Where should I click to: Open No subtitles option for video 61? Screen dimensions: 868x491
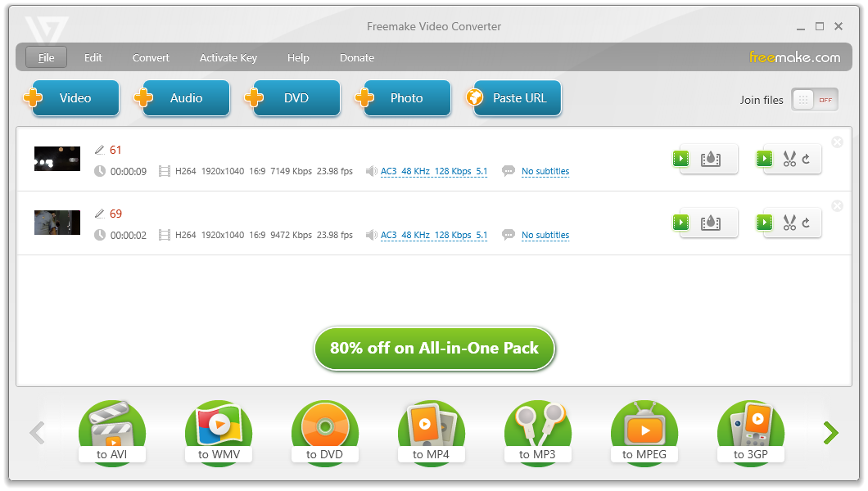545,171
